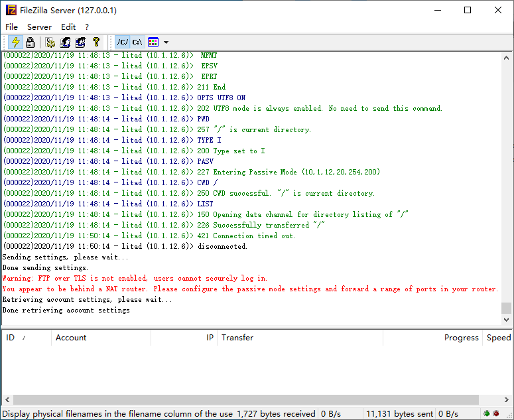Image resolution: width=514 pixels, height=420 pixels.
Task: Lock the server with padlock icon
Action: (x=30, y=42)
